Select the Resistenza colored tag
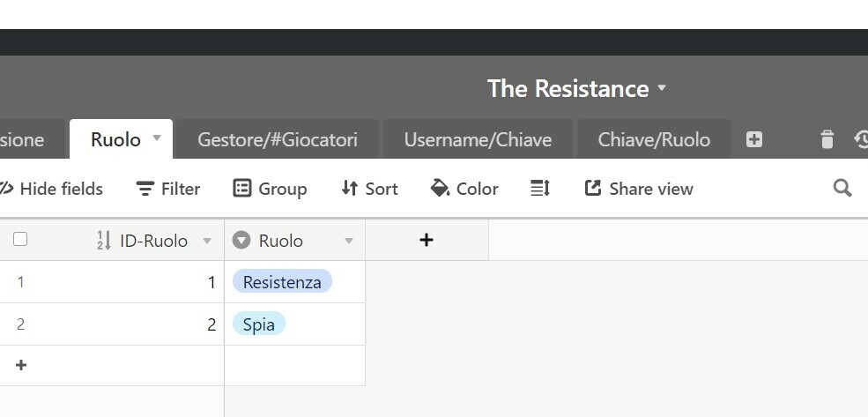The height and width of the screenshot is (417, 868). pyautogui.click(x=282, y=281)
